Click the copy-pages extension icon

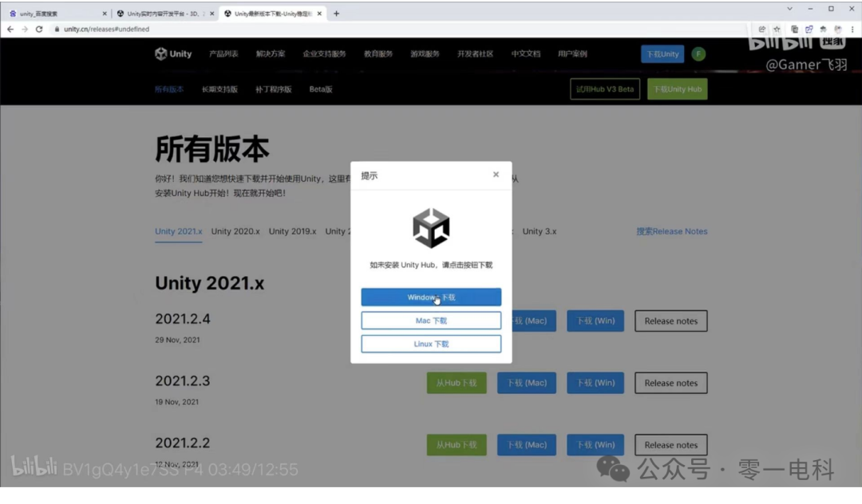794,29
